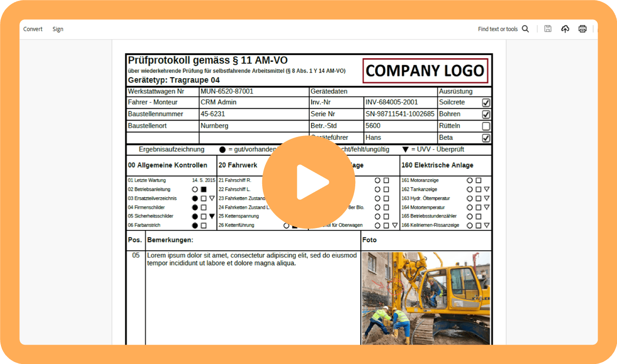Select the triangle mark for 164 Motortemperatur
Viewport: 617px width, 364px height.
(486, 207)
